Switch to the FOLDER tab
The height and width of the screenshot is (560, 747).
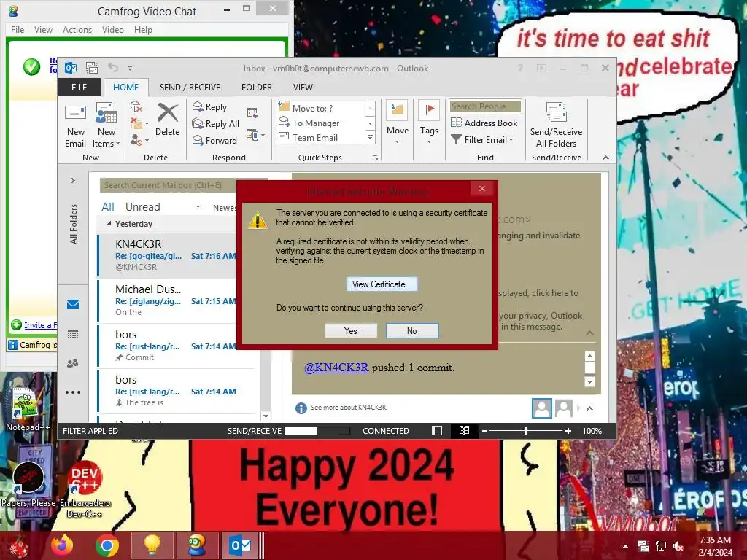point(257,87)
